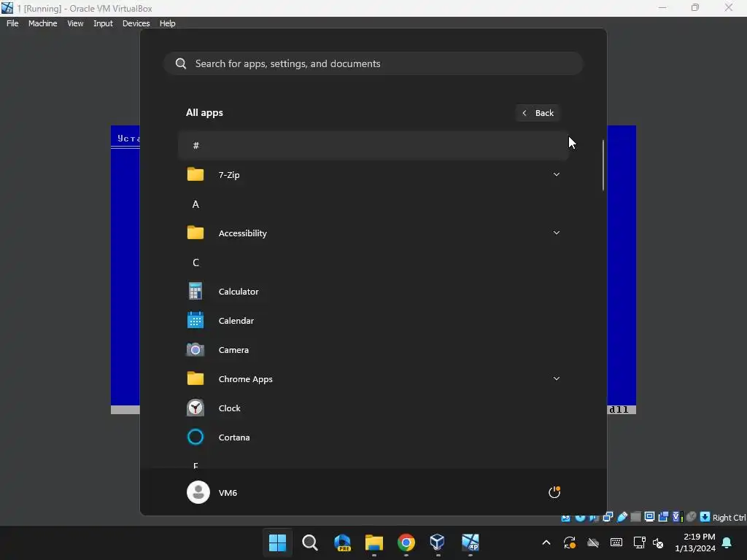Launch the Cortana app icon

(x=196, y=437)
